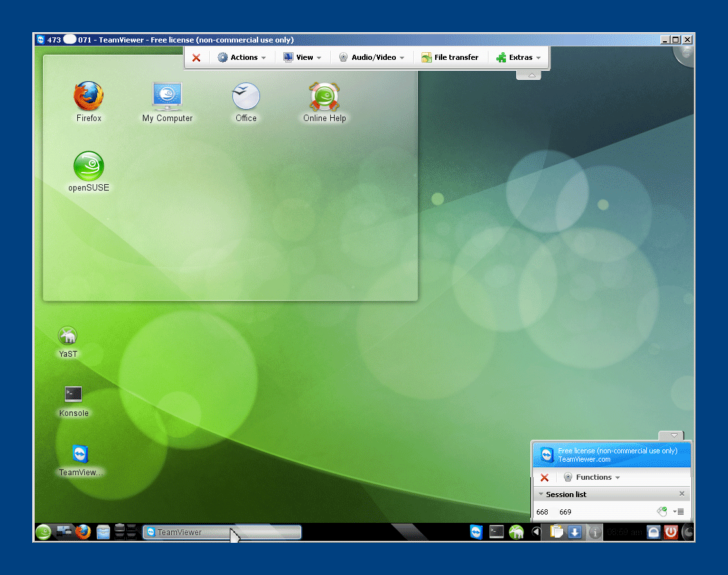Open the Extras menu

tap(519, 57)
